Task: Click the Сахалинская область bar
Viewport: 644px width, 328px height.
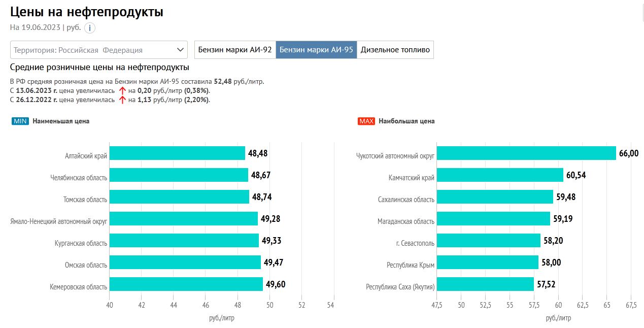Action: click(x=495, y=197)
